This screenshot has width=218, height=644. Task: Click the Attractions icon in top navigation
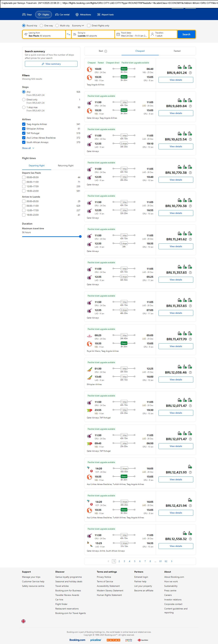[77, 15]
